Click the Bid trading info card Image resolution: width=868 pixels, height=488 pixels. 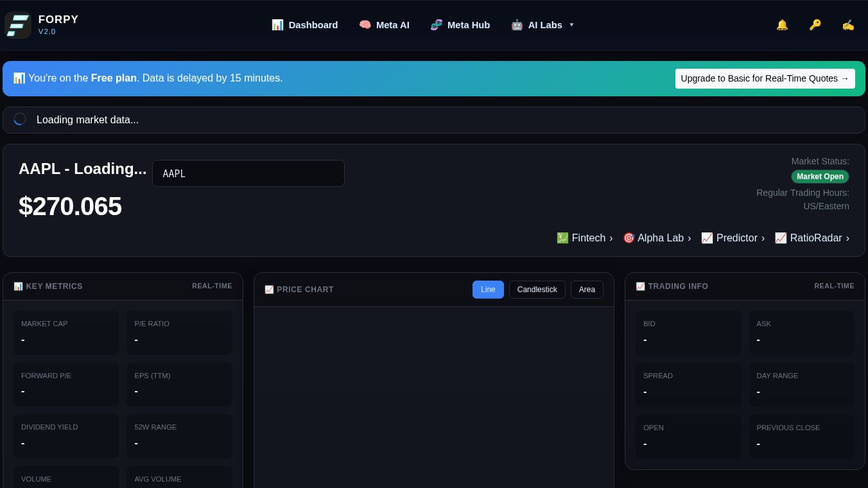coord(688,333)
